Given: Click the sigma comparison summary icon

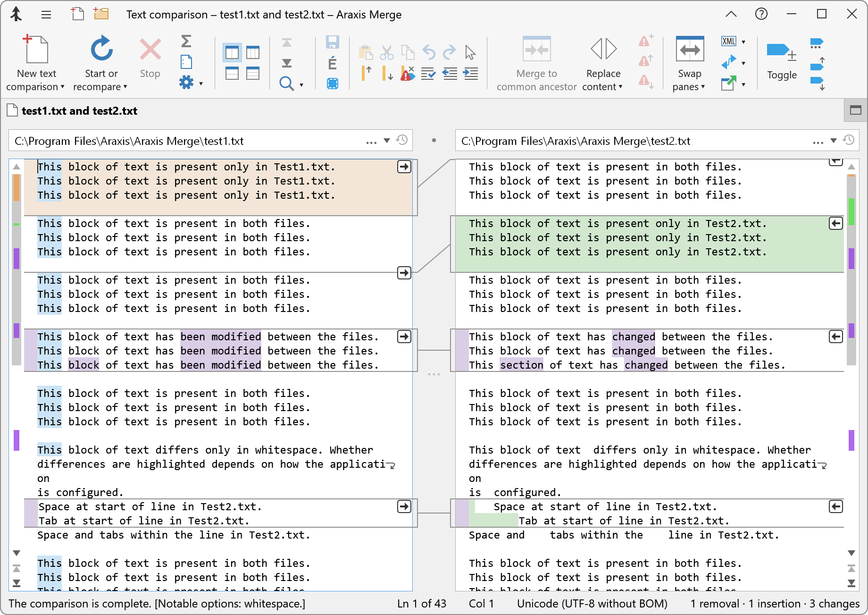Looking at the screenshot, I should (186, 42).
